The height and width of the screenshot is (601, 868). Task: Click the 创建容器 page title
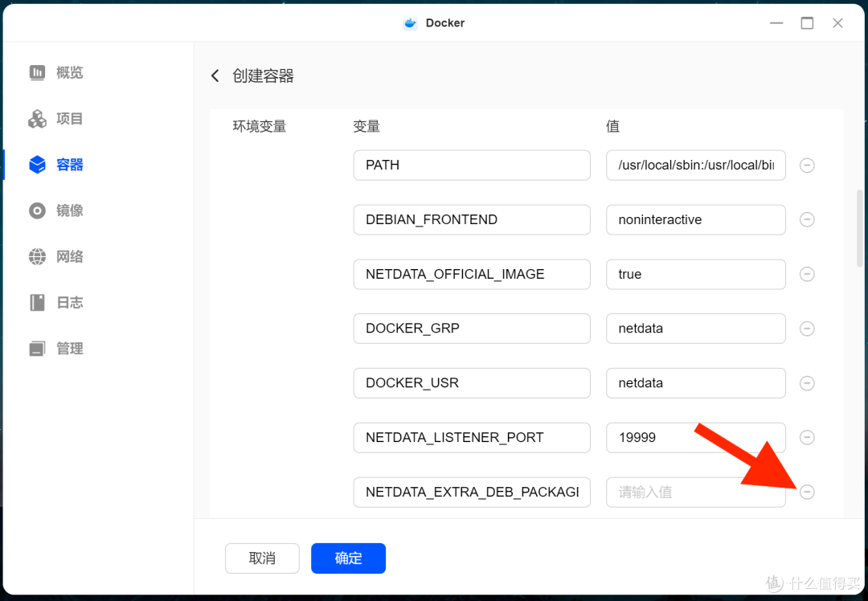coord(263,76)
